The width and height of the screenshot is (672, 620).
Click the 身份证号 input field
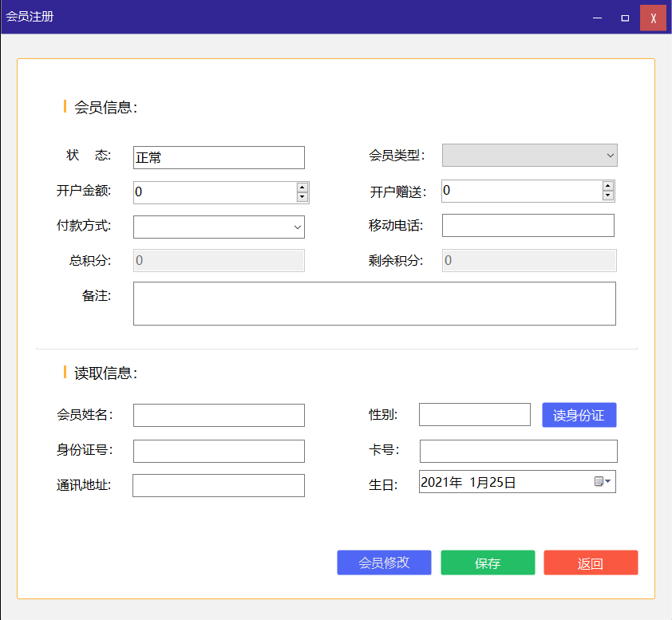tap(219, 451)
